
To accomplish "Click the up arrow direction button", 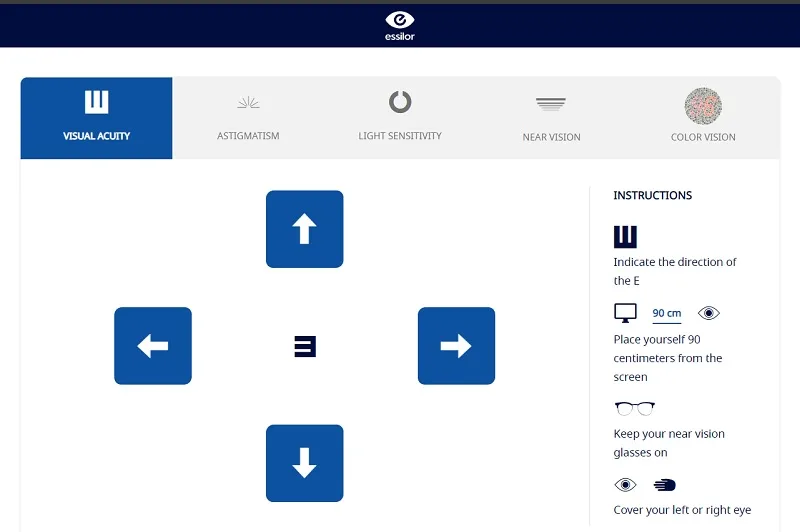I will pyautogui.click(x=305, y=229).
